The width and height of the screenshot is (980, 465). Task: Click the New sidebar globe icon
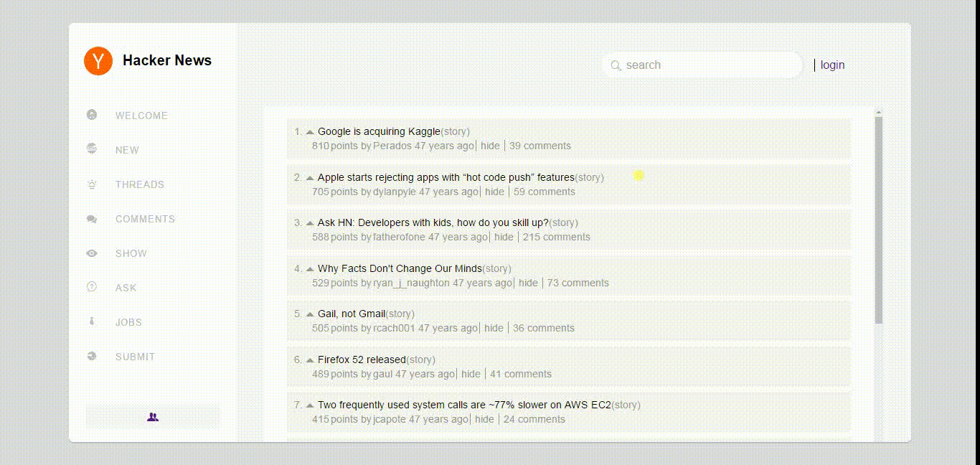(92, 149)
